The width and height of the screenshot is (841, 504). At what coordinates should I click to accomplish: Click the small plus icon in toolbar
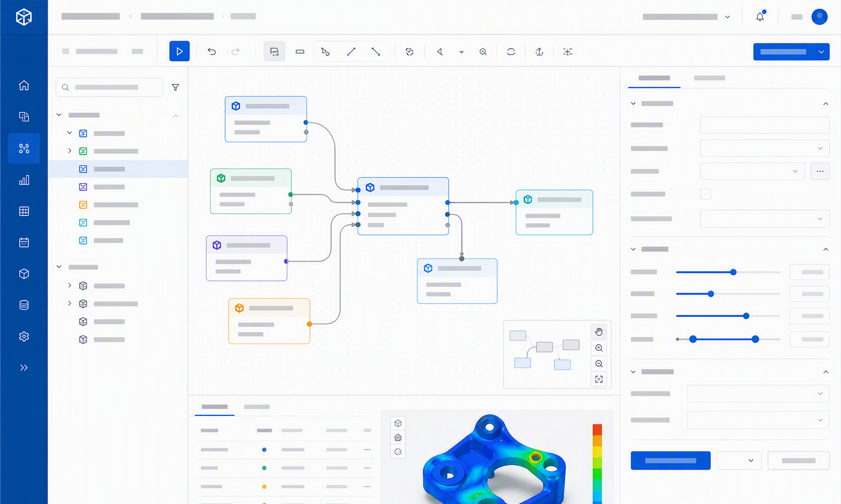click(462, 52)
